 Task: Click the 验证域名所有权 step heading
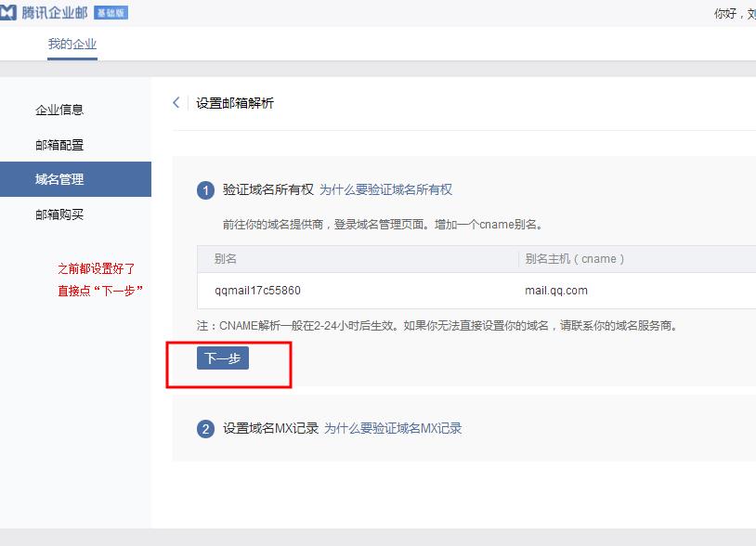(267, 189)
